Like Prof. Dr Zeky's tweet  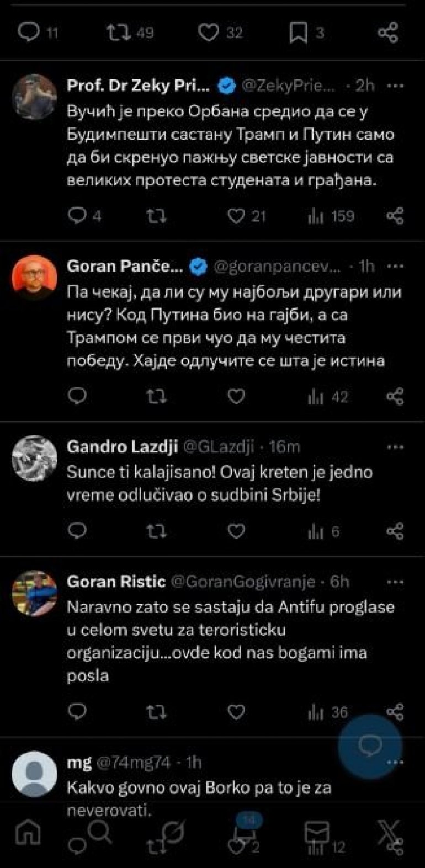point(236,216)
